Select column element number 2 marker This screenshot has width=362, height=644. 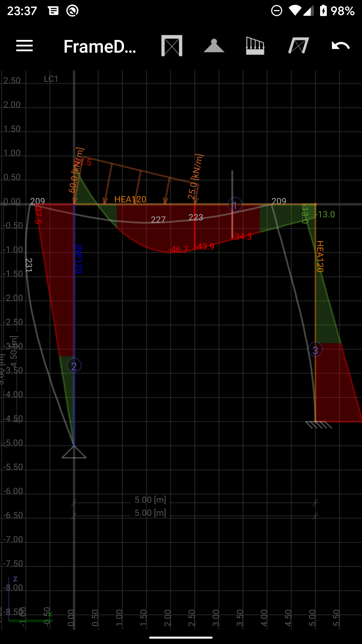(74, 366)
